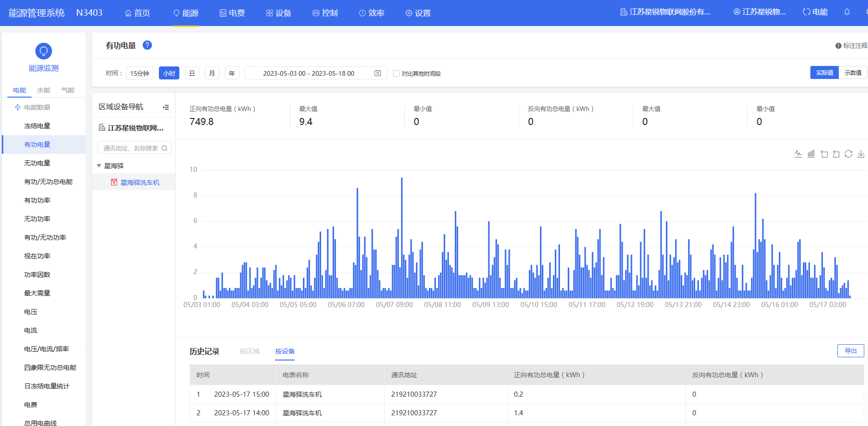
Task: Open 能源 top navigation menu
Action: (186, 13)
